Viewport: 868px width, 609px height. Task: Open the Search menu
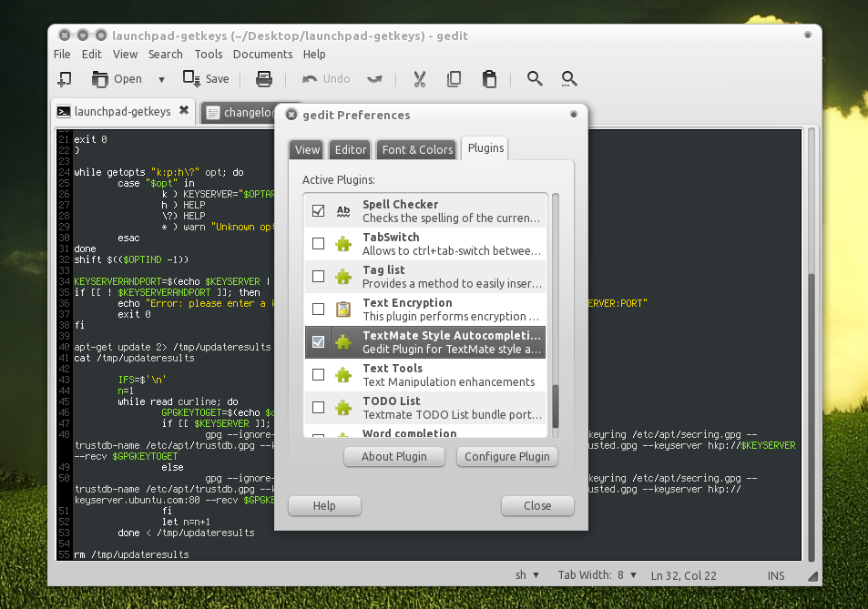tap(166, 55)
